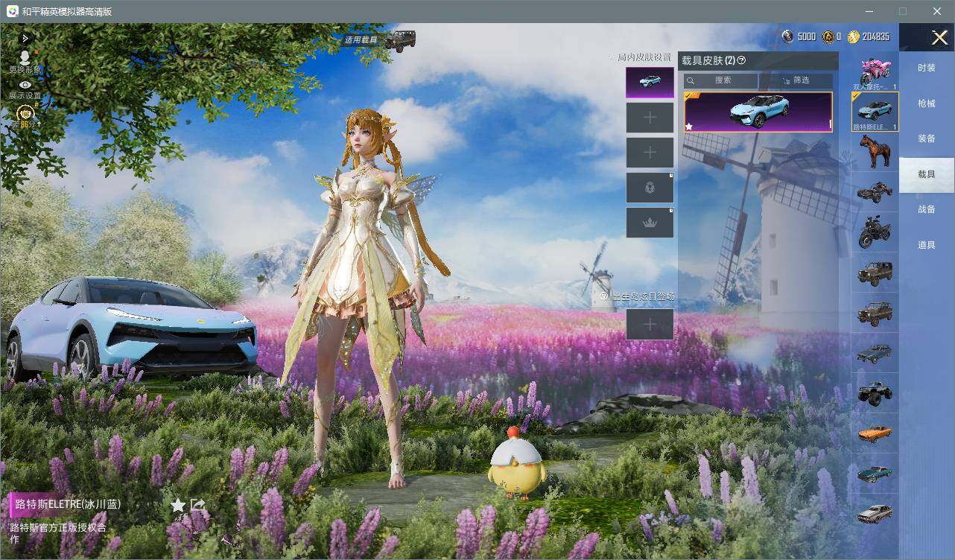Choose the orange muscle car vehicle

pos(875,433)
